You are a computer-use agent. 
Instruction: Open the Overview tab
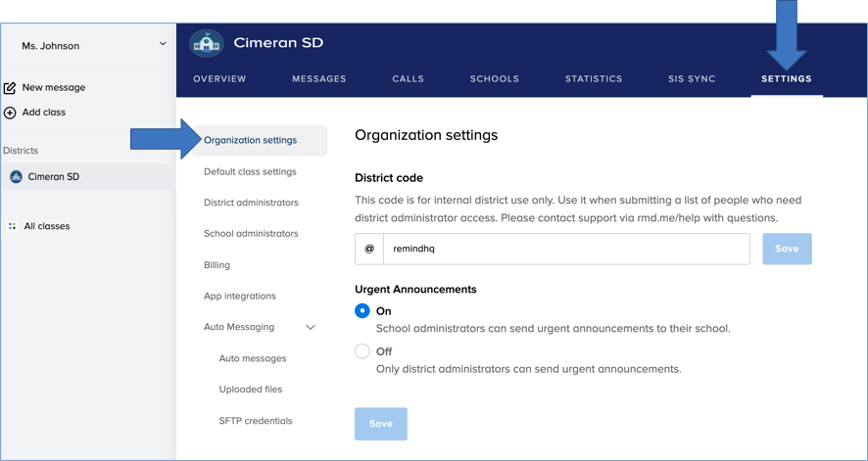(219, 78)
